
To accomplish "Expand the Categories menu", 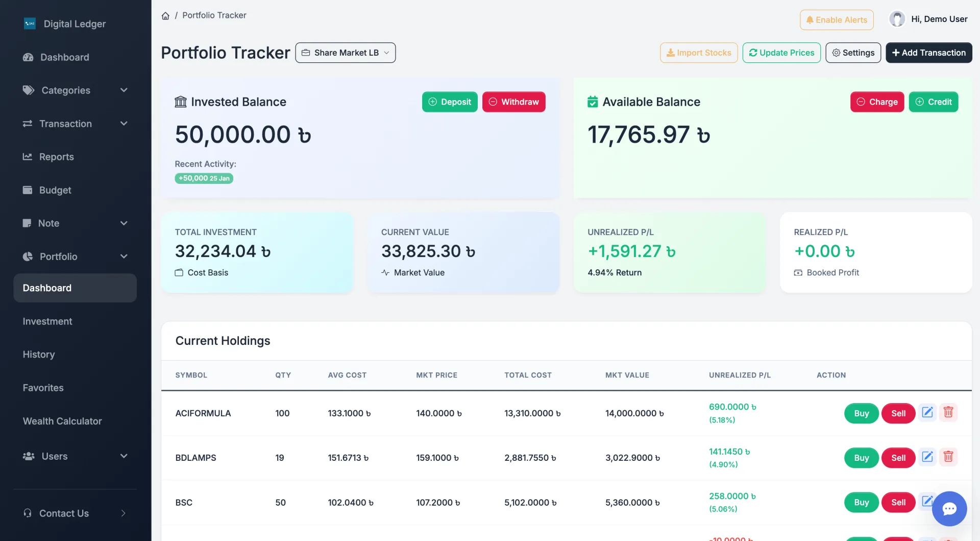I will pos(75,90).
